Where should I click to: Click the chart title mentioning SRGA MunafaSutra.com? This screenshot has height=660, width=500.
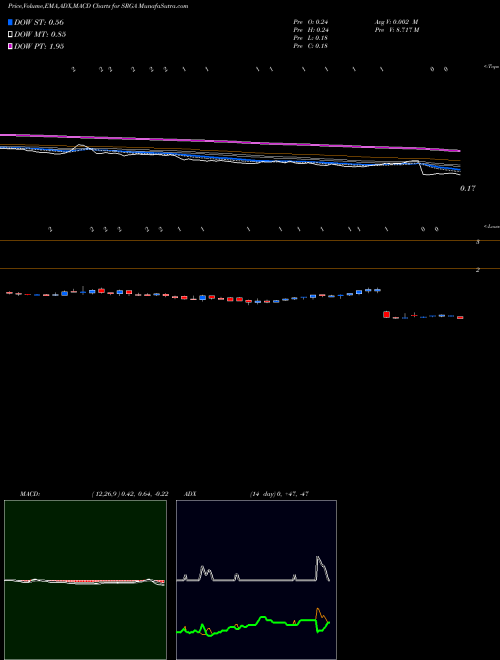[x=98, y=6]
